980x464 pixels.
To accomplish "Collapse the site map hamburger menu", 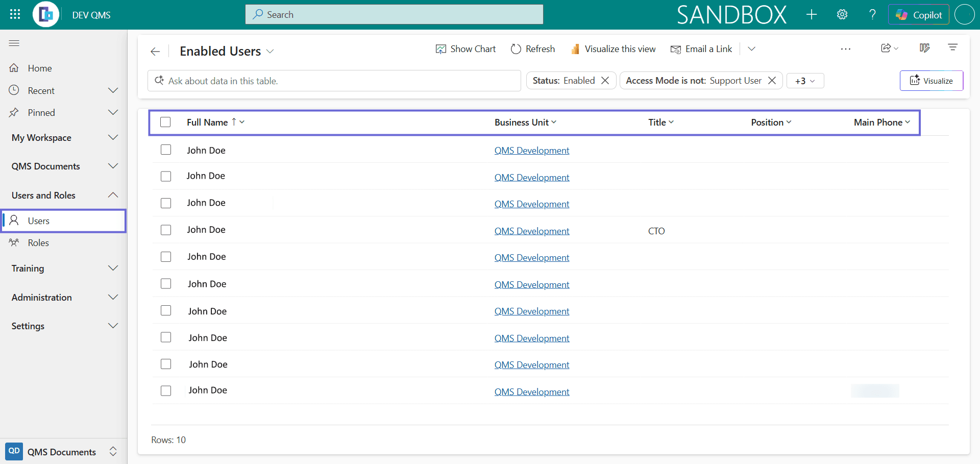I will click(14, 43).
